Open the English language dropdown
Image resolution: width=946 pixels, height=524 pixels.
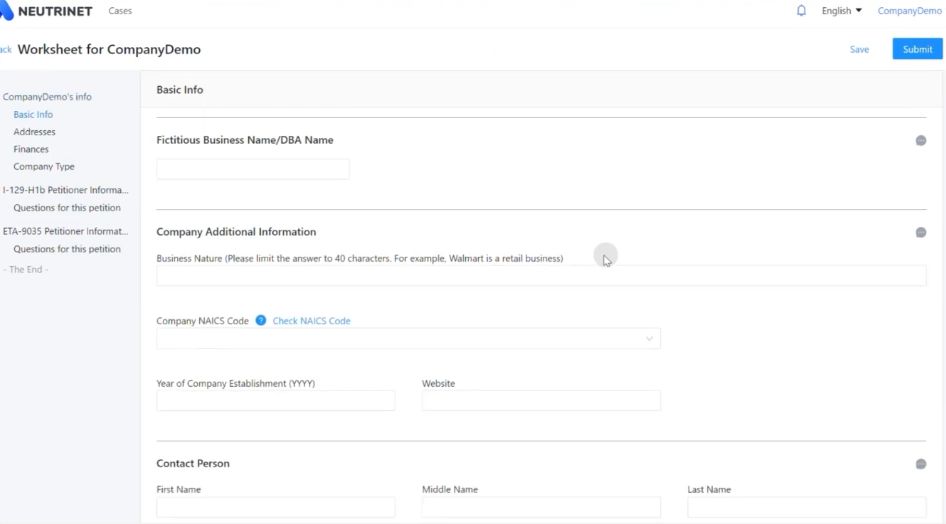click(x=841, y=11)
